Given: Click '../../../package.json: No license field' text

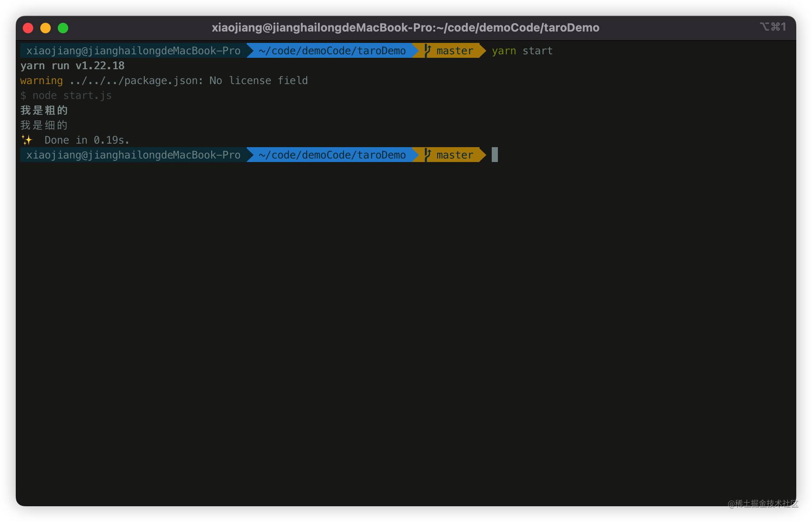Looking at the screenshot, I should click(x=189, y=81).
